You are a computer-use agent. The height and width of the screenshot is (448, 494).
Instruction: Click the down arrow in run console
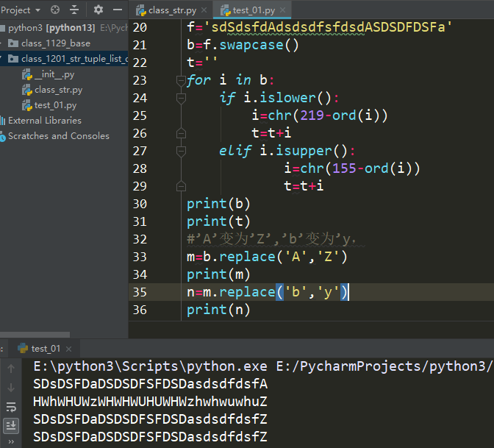click(11, 388)
